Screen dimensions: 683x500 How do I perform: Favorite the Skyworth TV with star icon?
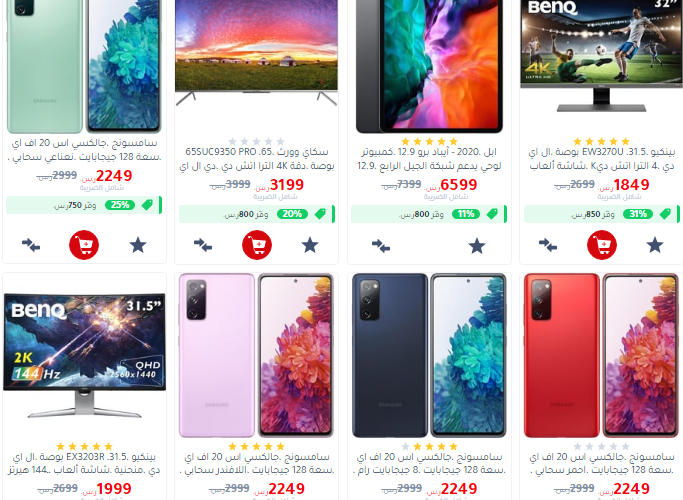(x=310, y=245)
